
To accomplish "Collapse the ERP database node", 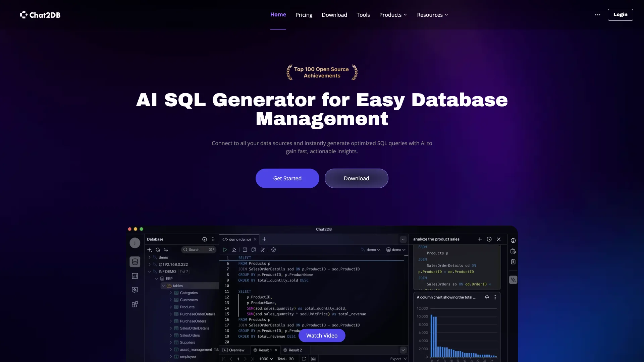I will (x=156, y=279).
